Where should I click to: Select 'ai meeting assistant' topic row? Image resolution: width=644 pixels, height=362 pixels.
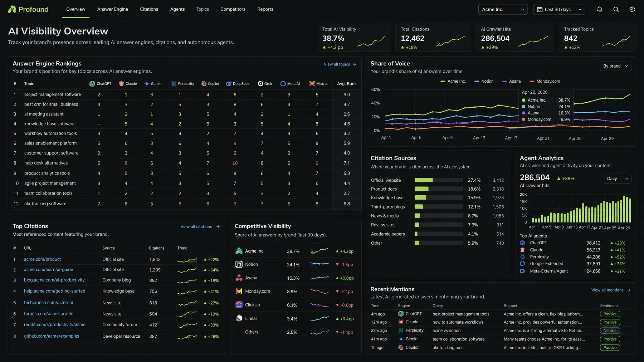[185, 114]
